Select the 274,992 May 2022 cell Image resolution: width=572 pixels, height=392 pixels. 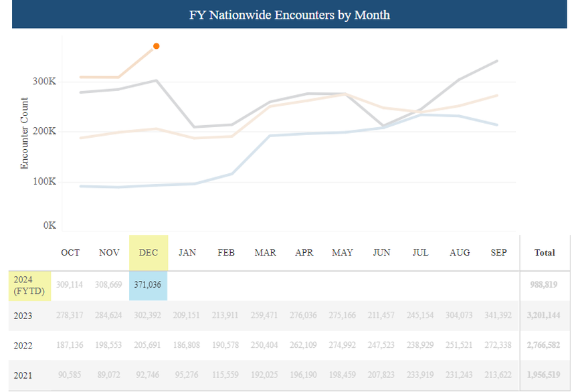coord(343,347)
